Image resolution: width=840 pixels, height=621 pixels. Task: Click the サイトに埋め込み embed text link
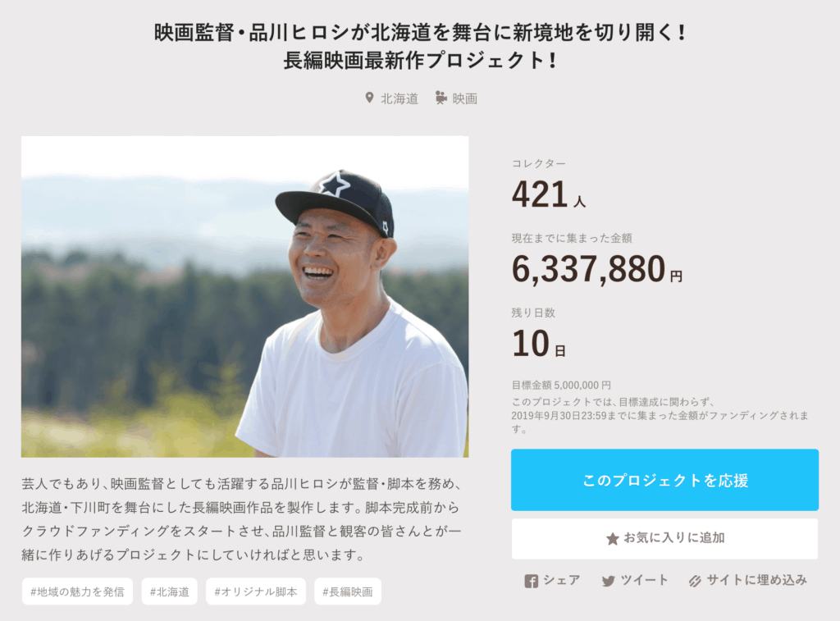click(757, 580)
